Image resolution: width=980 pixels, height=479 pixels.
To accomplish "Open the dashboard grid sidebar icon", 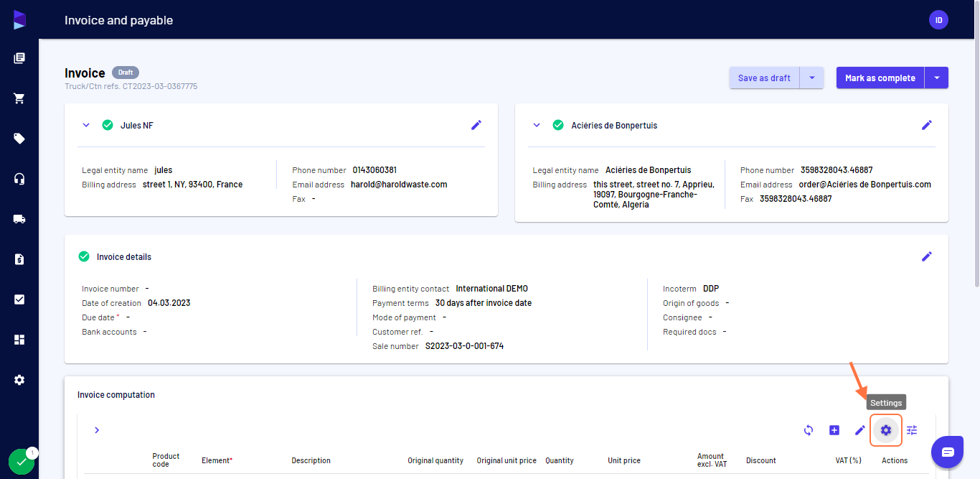I will 19,339.
